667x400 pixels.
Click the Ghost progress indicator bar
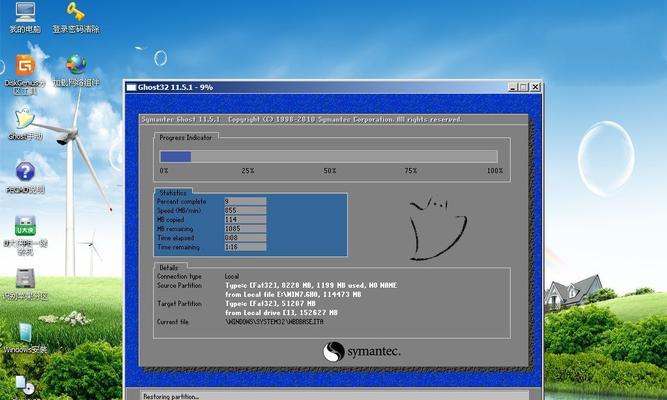click(328, 157)
